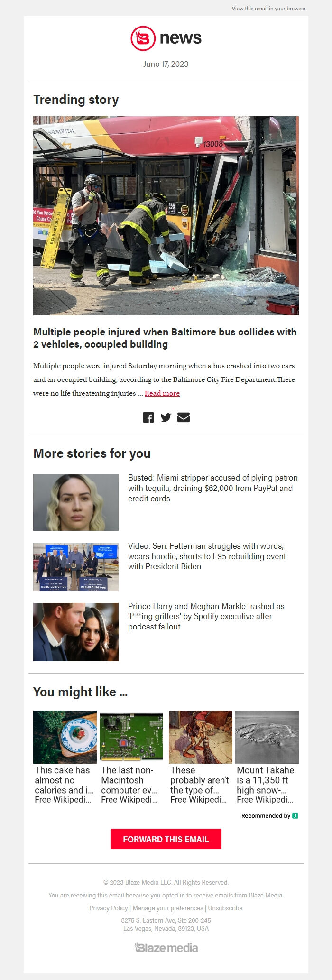Open the Blaze Media footer logo

(x=166, y=948)
